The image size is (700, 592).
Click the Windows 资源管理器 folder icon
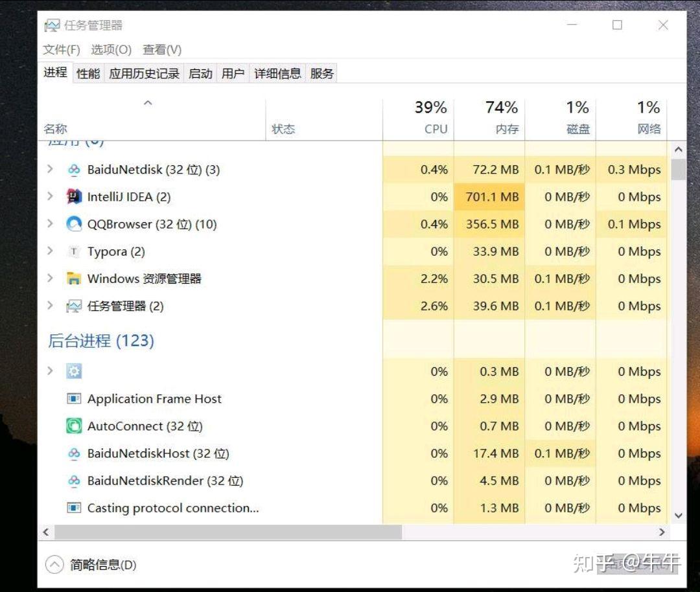[x=74, y=279]
